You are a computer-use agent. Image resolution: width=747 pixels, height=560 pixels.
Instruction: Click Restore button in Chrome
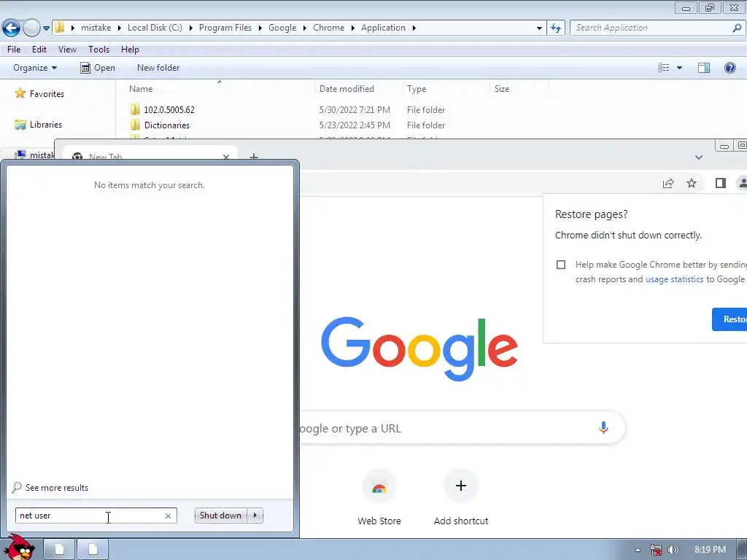[729, 319]
